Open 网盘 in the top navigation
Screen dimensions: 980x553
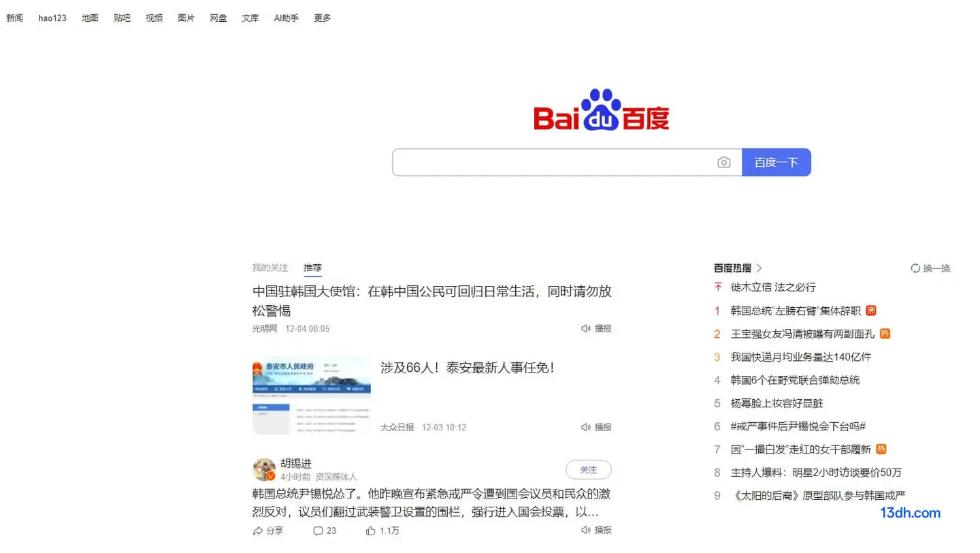click(218, 18)
